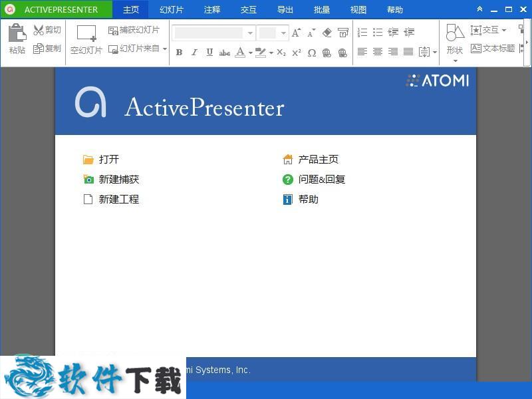Switch to the Interactions (交互) tab
Image resolution: width=532 pixels, height=399 pixels.
pos(249,9)
